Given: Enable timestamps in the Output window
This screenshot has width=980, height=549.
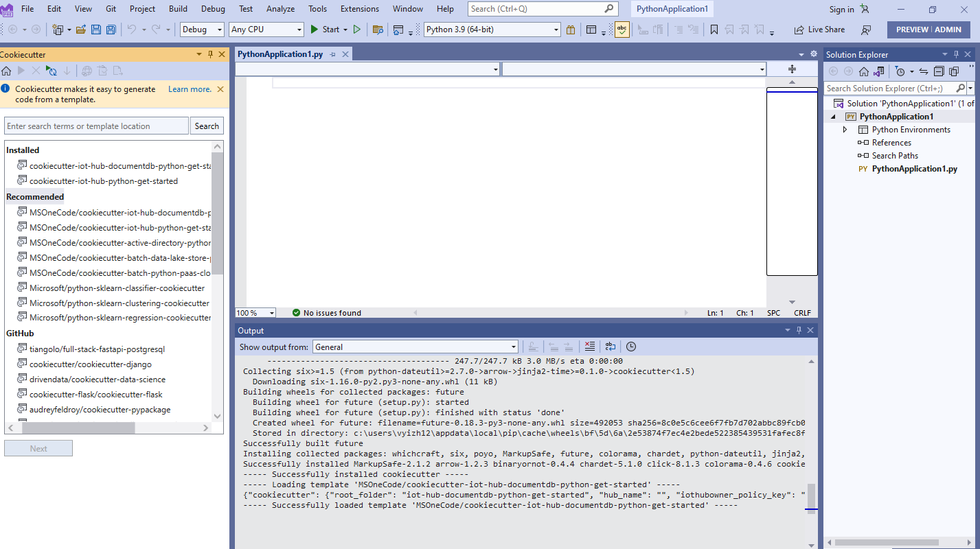Looking at the screenshot, I should (x=630, y=347).
